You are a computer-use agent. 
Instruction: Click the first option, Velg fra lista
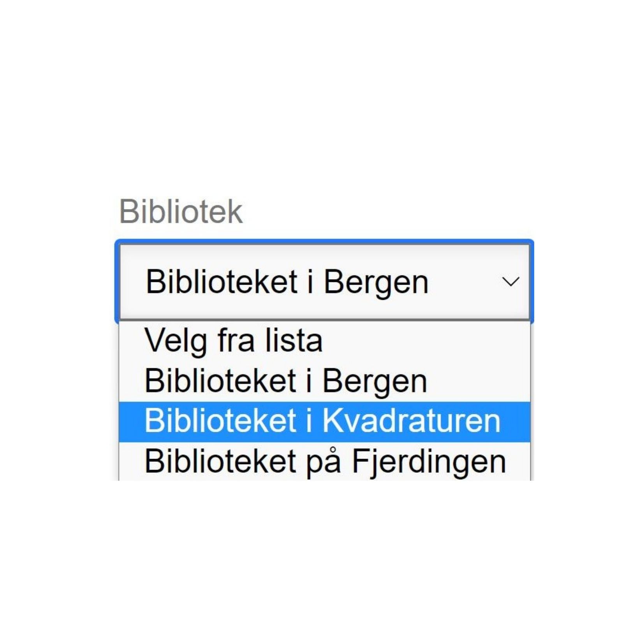click(x=324, y=341)
